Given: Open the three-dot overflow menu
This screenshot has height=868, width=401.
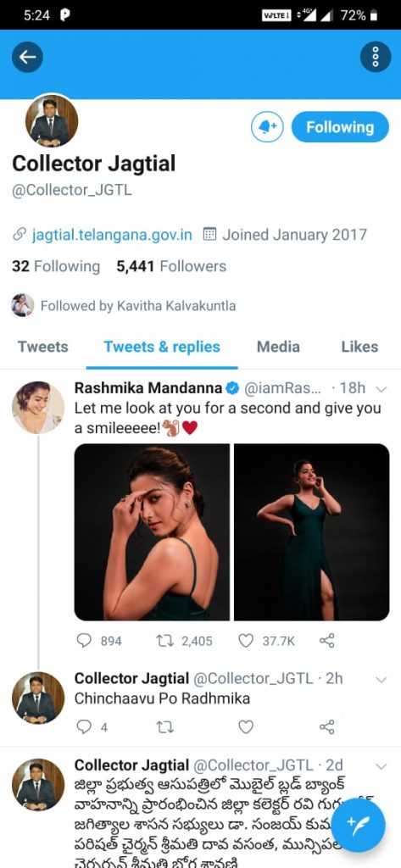Looking at the screenshot, I should [376, 57].
